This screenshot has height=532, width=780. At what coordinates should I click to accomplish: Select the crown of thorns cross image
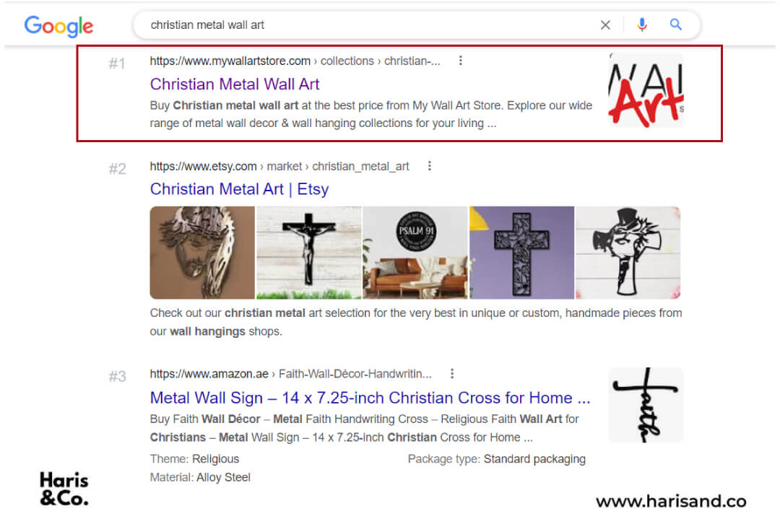tap(628, 253)
